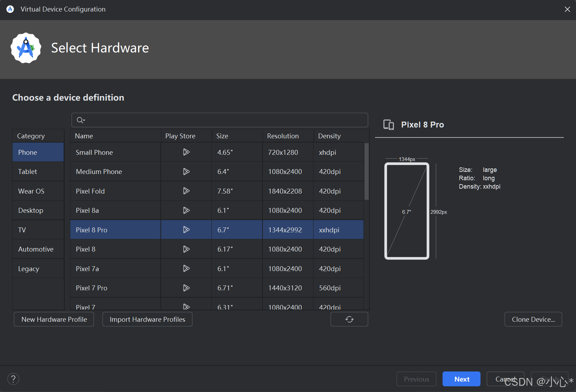Click the Next button
The height and width of the screenshot is (392, 576).
pyautogui.click(x=462, y=379)
